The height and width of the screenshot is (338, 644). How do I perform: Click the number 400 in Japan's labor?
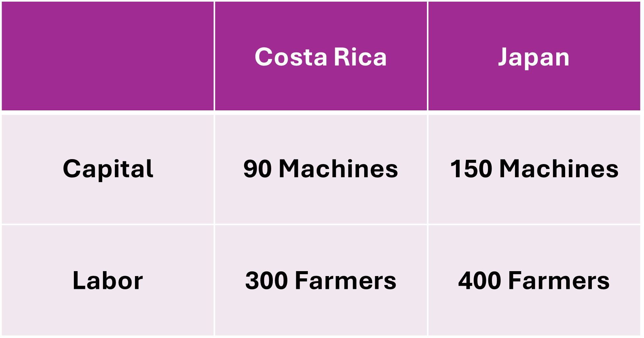pyautogui.click(x=480, y=281)
